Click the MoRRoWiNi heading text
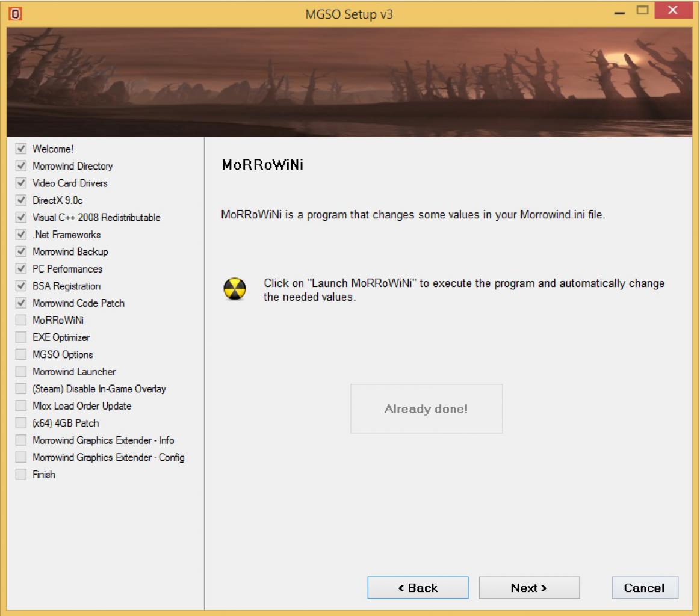Screen dimensions: 700x616 pyautogui.click(x=262, y=165)
